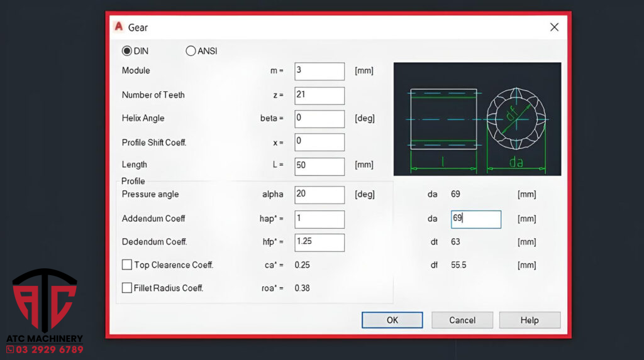Click the Pressure angle alpha field
Viewport: 644px width, 360px height.
pos(319,195)
